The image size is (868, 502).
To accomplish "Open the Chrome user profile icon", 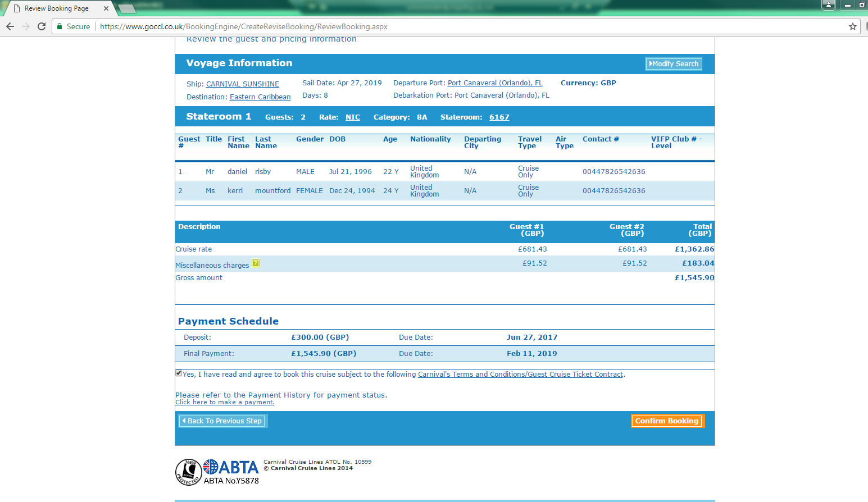I will [x=829, y=5].
